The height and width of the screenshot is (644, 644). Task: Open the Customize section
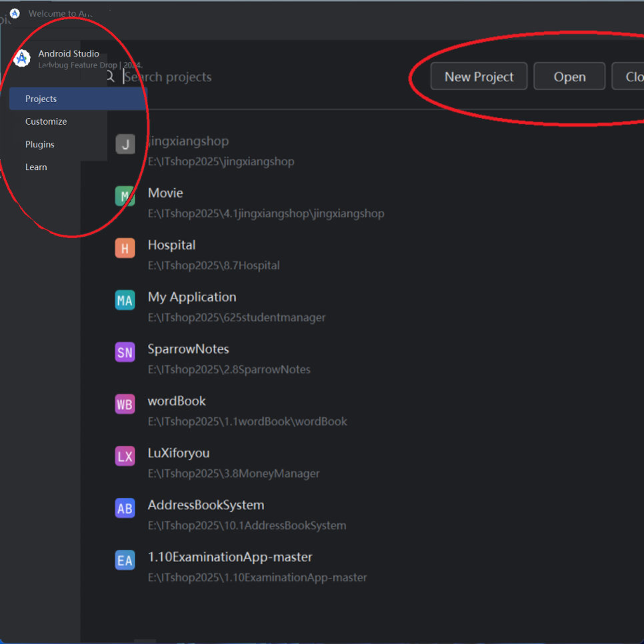click(46, 121)
